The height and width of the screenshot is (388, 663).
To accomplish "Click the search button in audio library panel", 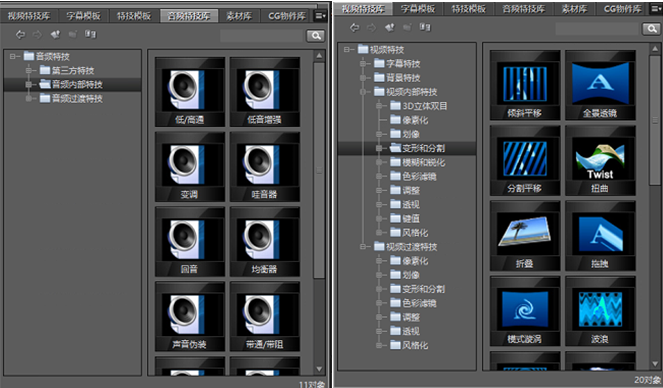I will [x=315, y=36].
